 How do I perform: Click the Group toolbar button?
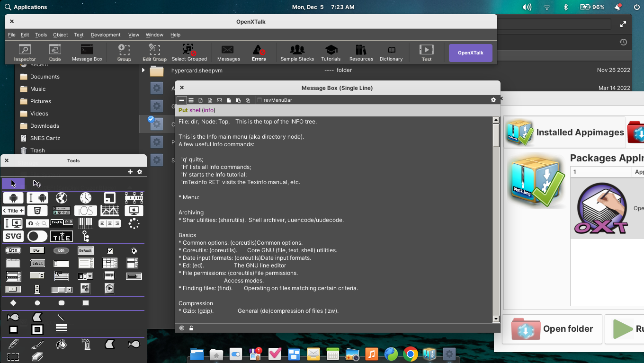click(124, 53)
